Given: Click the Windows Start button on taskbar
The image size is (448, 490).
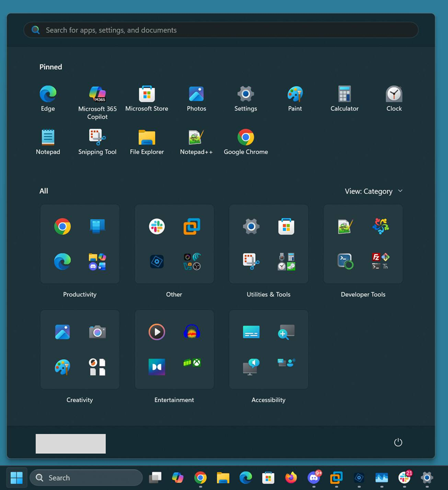Looking at the screenshot, I should coord(17,478).
